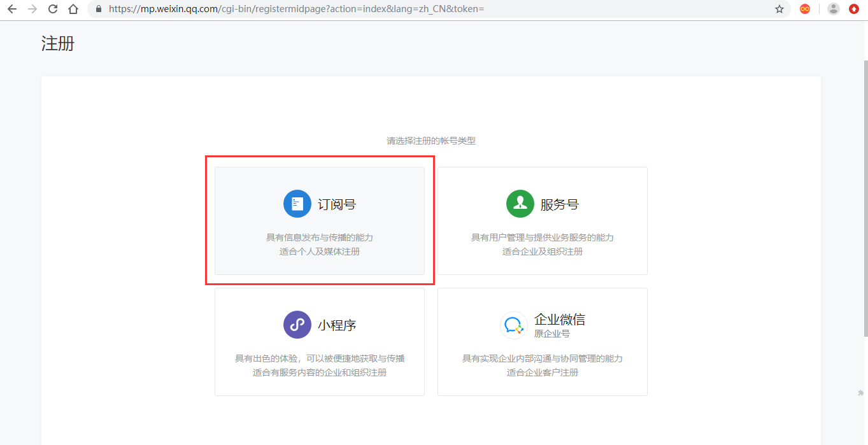Bookmark page with star icon

pos(779,9)
